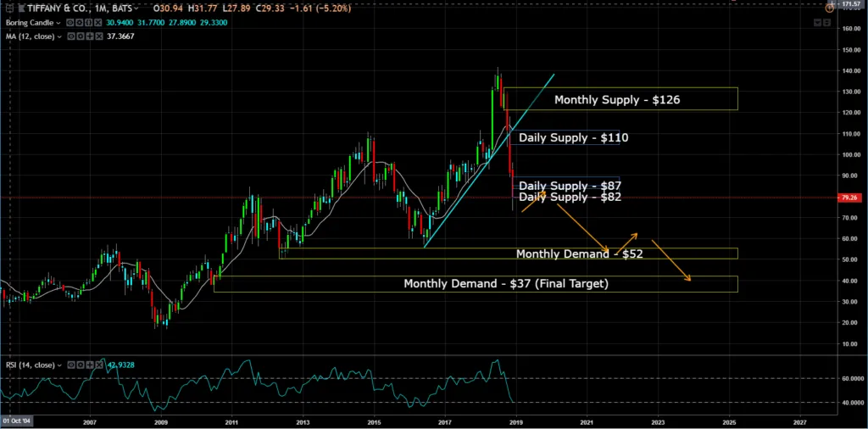Click the icon left of the symbol flag
This screenshot has height=429, width=868.
[x=10, y=8]
